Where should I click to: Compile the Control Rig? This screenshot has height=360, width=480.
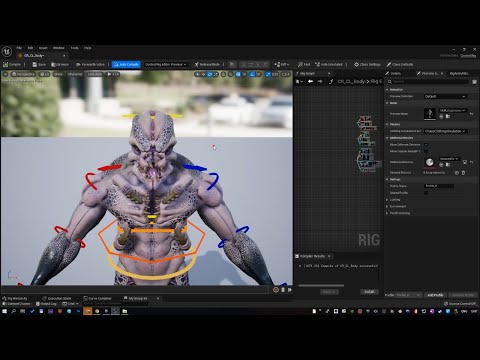tap(12, 64)
